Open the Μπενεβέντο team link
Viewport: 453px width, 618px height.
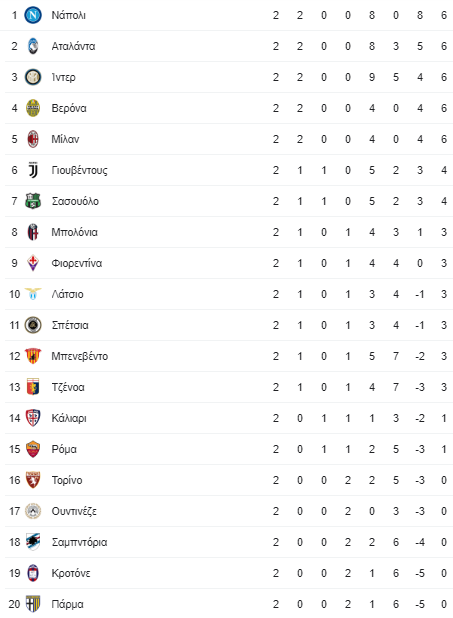(x=80, y=356)
